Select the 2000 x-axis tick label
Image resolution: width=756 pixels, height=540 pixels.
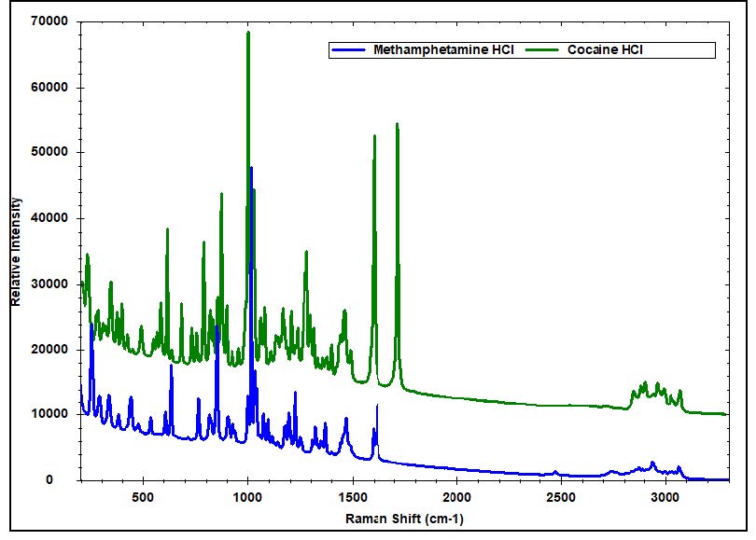point(456,495)
